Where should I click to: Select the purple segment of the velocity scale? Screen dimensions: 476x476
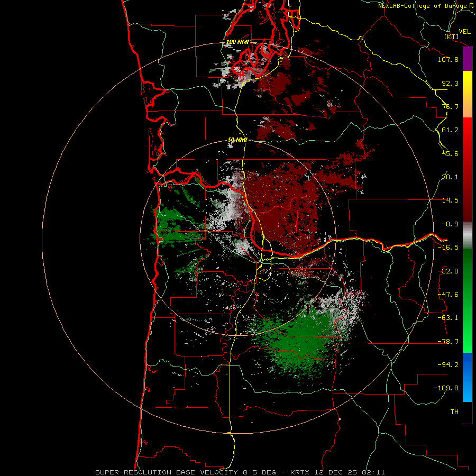pos(467,59)
